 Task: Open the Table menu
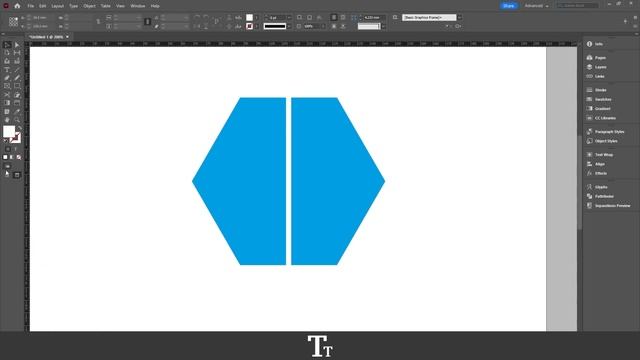click(106, 6)
